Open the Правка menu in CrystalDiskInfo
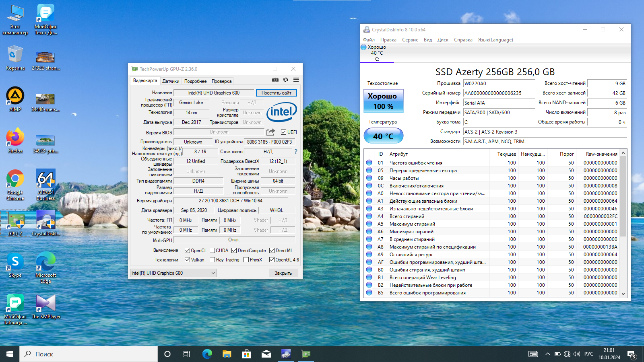The height and width of the screenshot is (362, 644). (388, 40)
